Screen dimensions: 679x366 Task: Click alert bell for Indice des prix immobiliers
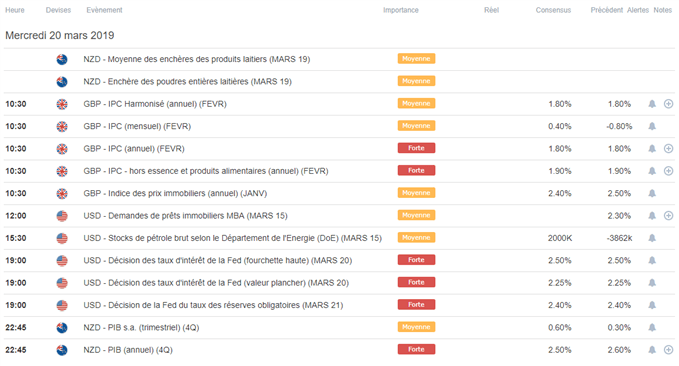point(652,193)
